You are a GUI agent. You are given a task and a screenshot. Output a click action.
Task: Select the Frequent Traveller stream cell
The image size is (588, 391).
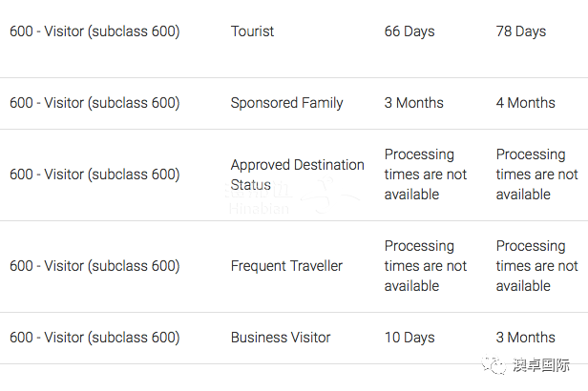(286, 266)
